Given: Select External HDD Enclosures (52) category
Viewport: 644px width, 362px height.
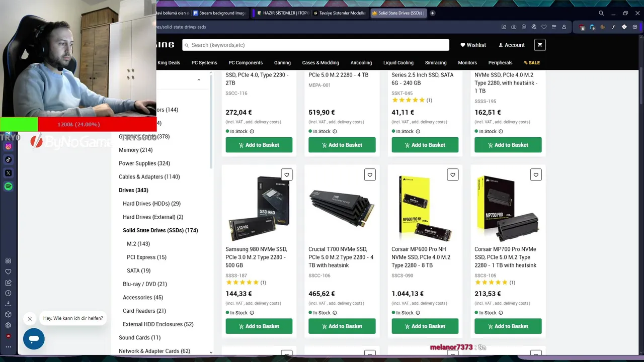Looking at the screenshot, I should pos(158,324).
